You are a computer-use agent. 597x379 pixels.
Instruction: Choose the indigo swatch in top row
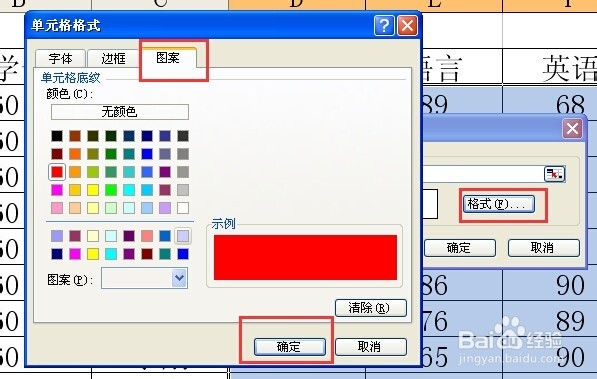coord(165,136)
